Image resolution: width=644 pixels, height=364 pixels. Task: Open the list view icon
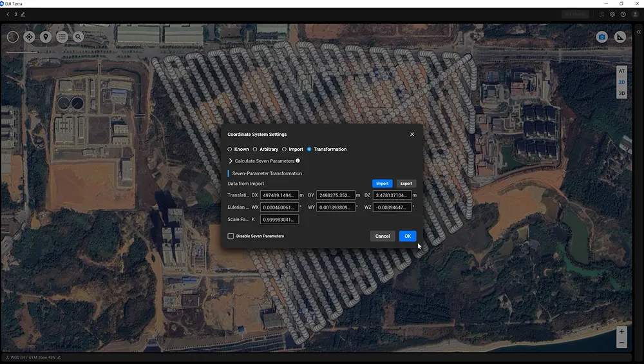62,37
